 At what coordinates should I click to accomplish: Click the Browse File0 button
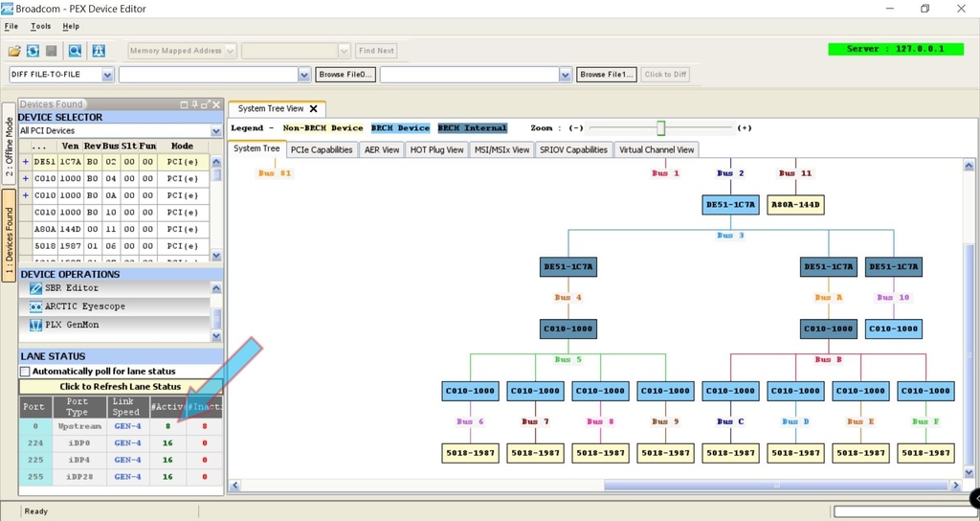coord(345,75)
